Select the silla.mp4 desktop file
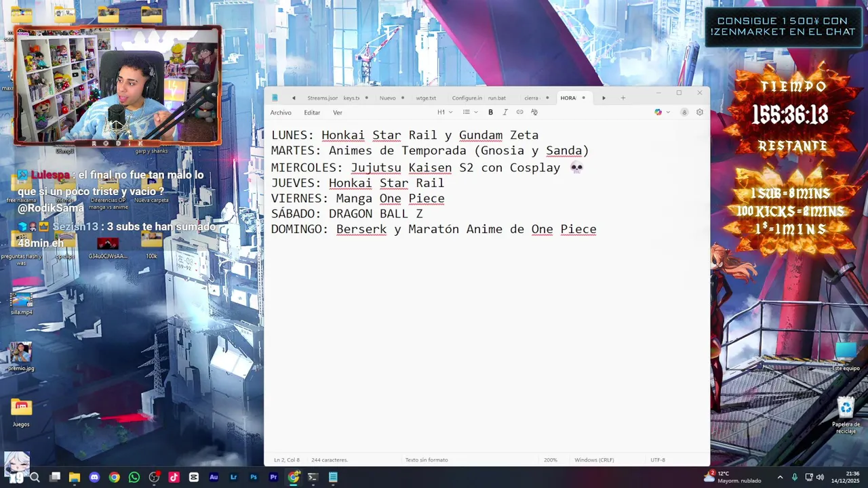 pyautogui.click(x=21, y=302)
